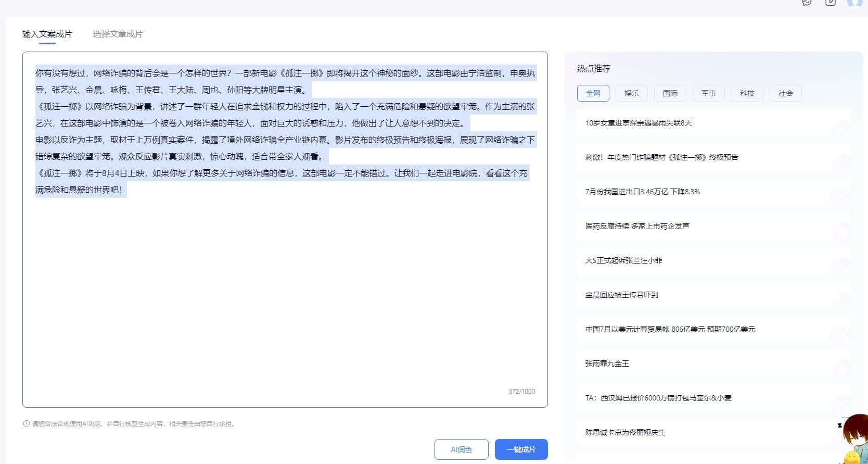Click the sleeping cartoon mascot widget
Image resolution: width=868 pixels, height=464 pixels.
point(852,439)
